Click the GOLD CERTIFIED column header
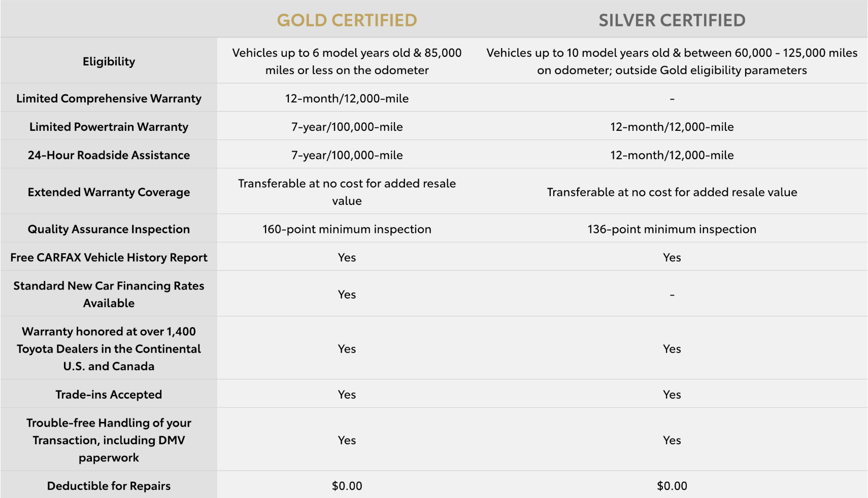The height and width of the screenshot is (498, 868). pos(347,20)
